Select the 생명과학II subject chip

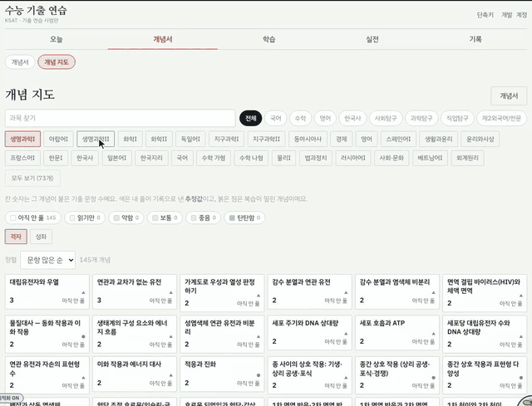tap(96, 139)
